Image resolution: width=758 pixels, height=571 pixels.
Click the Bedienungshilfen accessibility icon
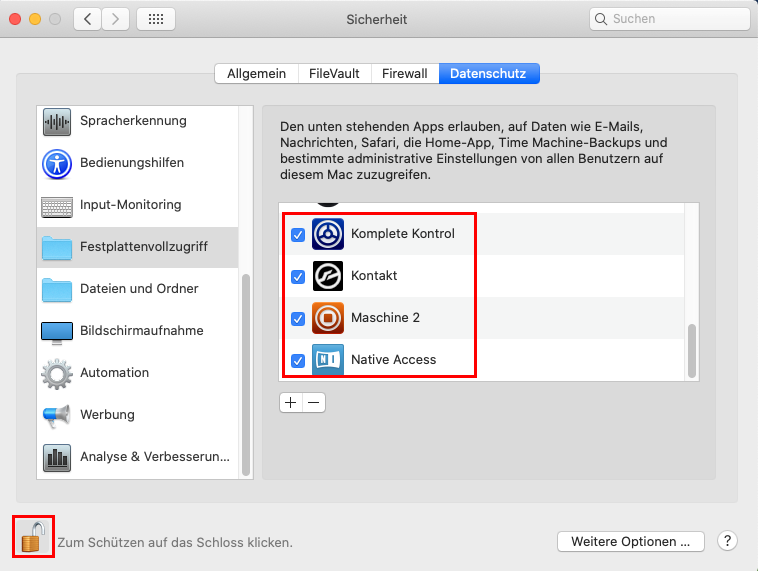[x=57, y=164]
